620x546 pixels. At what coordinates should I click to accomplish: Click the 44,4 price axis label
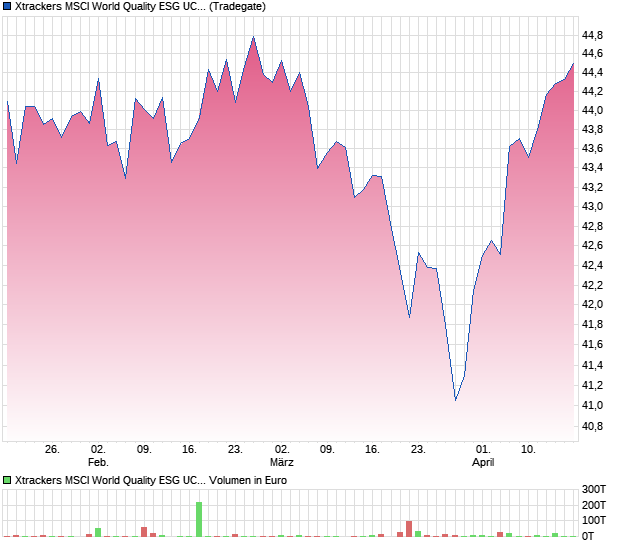(592, 72)
